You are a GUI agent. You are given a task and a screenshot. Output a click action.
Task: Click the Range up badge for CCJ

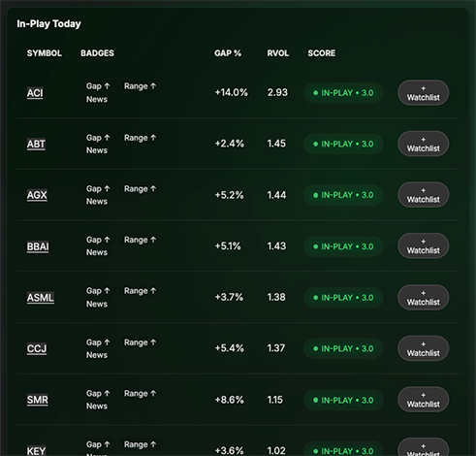pos(140,342)
